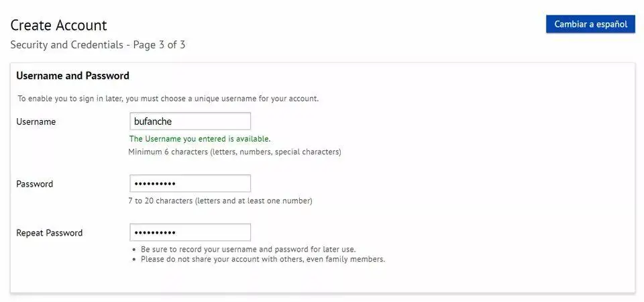Select the Repeat Password field
644x302 pixels.
click(190, 233)
